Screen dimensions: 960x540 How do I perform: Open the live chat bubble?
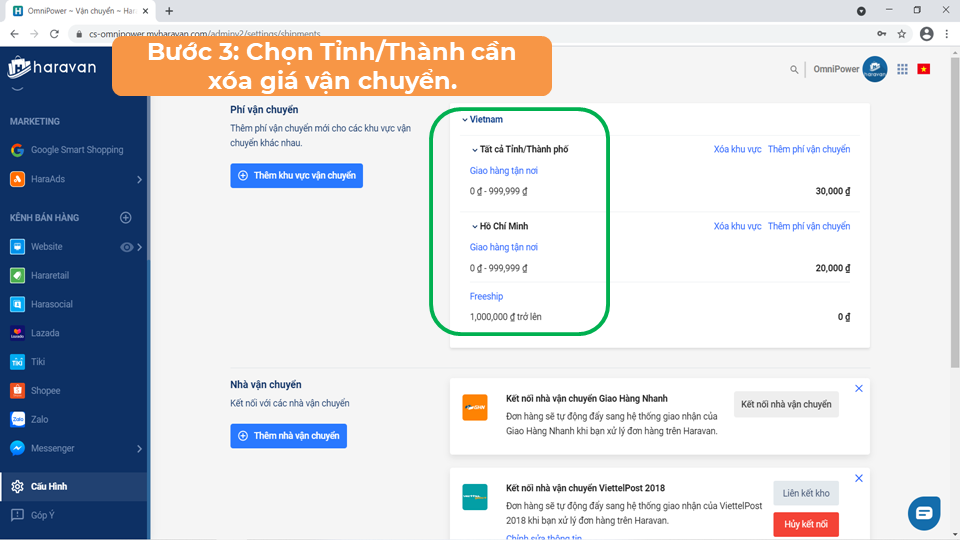[924, 513]
